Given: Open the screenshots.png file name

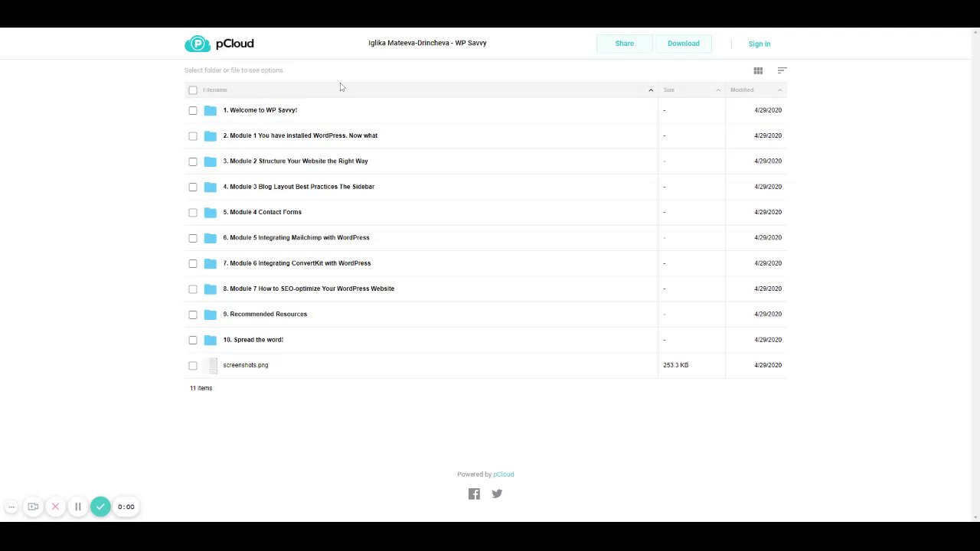Looking at the screenshot, I should pos(246,365).
